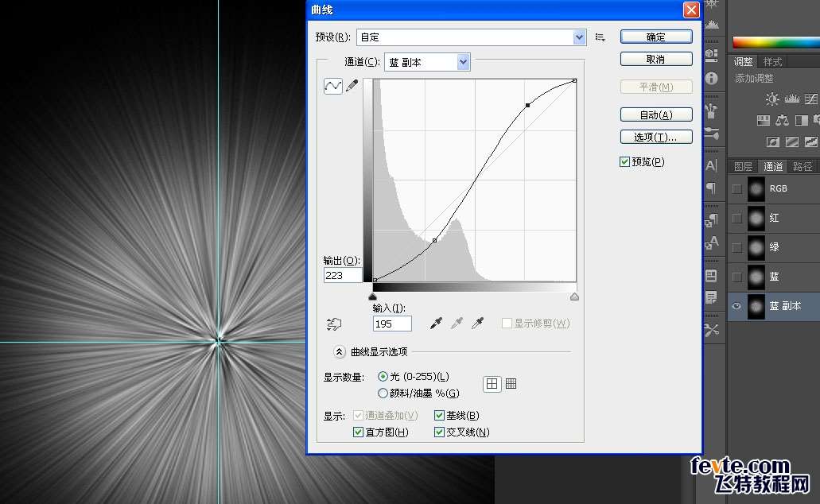This screenshot has height=504, width=820.
Task: Click the 输出 output value field
Action: click(x=343, y=275)
